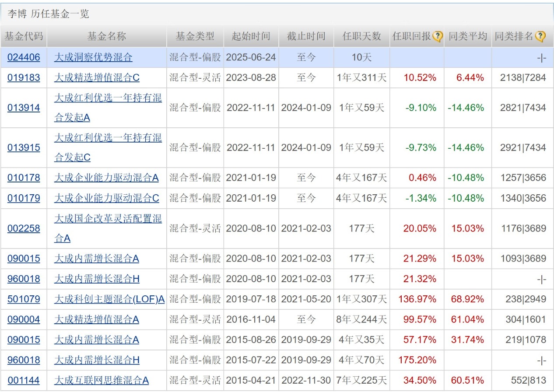Image resolution: width=554 pixels, height=392 pixels.
Task: Open code 090015 in the 2015-08-26 row
Action: tap(24, 340)
